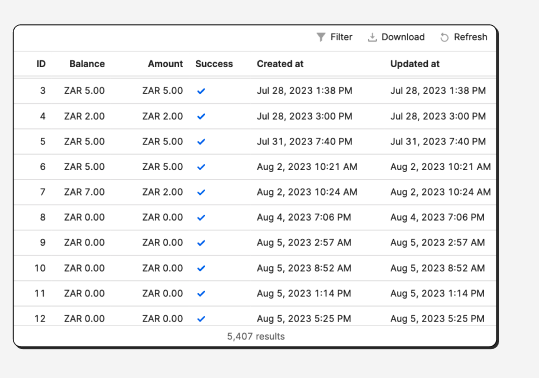The image size is (539, 378).
Task: Click Created at Aug 2, 2023 10:21 AM
Action: (307, 167)
